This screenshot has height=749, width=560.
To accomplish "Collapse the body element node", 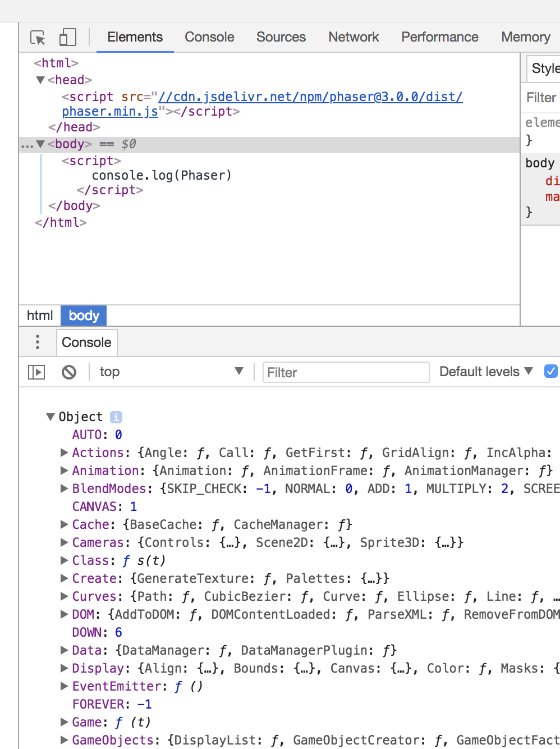I will click(40, 144).
